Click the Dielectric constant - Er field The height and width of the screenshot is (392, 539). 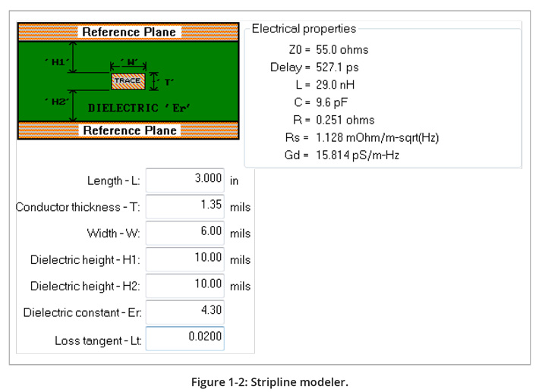(185, 312)
